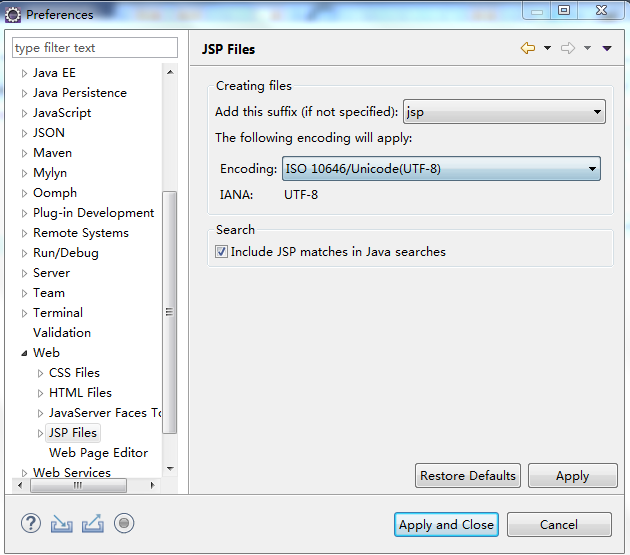Screen dimensions: 630x555
Task: Expand the JSON tree node
Action: coord(24,133)
